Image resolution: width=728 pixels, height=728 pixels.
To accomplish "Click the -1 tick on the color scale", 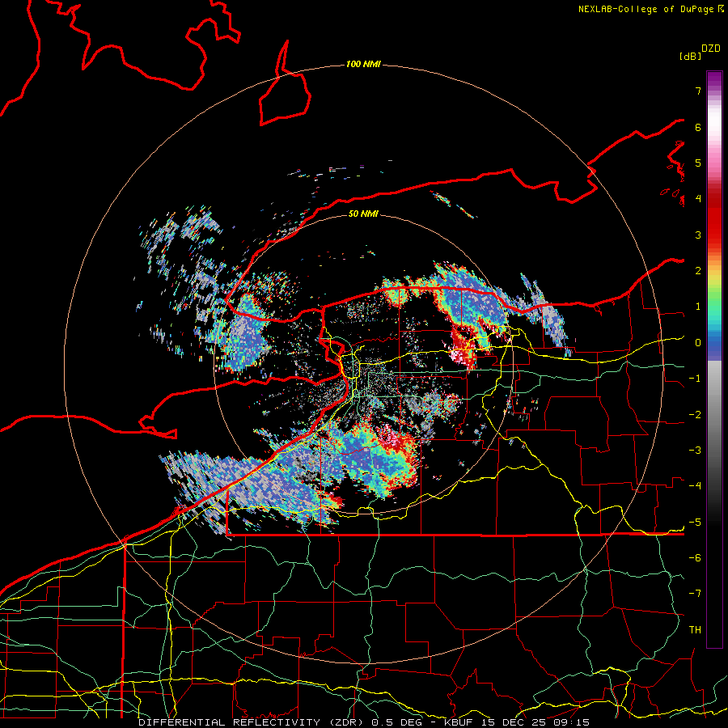I will (x=695, y=379).
